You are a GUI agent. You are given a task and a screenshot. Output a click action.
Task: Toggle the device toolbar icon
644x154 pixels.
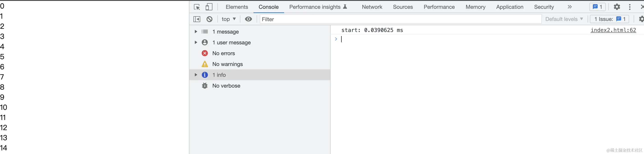[x=209, y=7]
